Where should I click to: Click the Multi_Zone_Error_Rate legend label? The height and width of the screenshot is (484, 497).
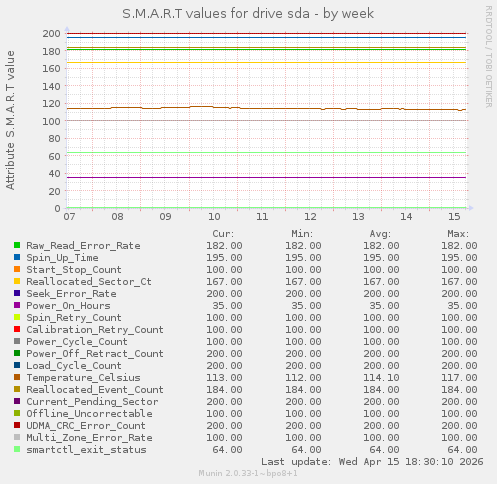coord(89,438)
